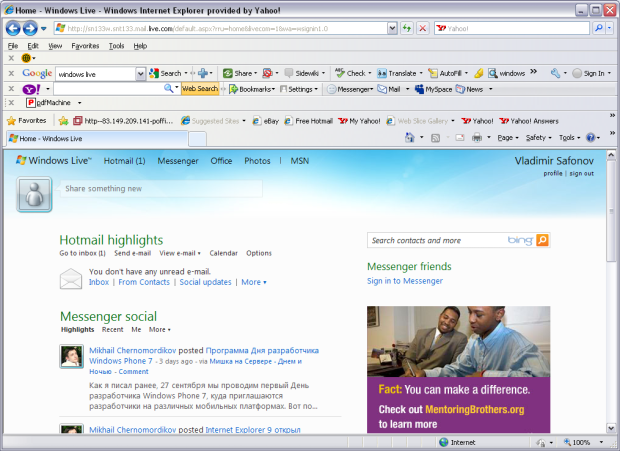Image resolution: width=620 pixels, height=451 pixels.
Task: Open the Google search box dropdown
Action: point(140,74)
